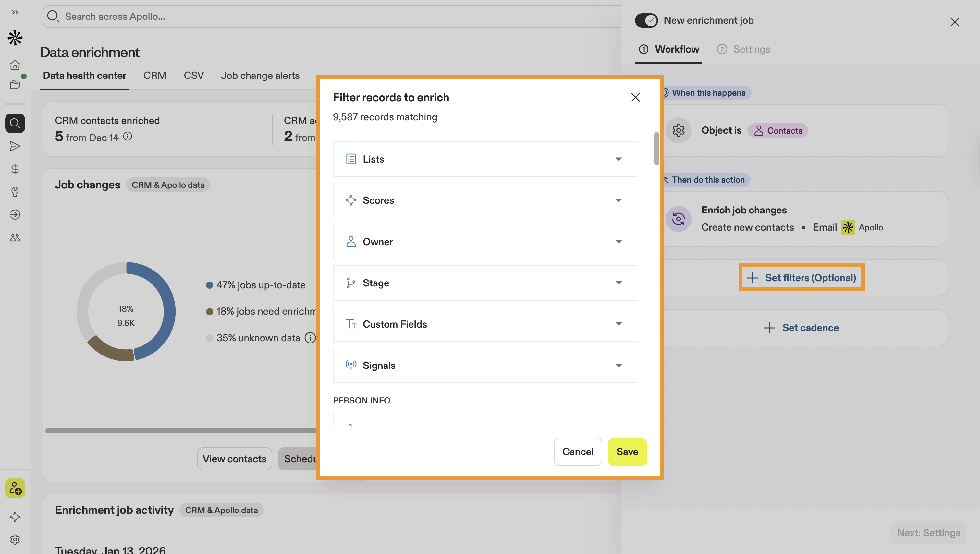This screenshot has height=554, width=980.
Task: Click the add-user icon with yellow background
Action: coord(15,488)
